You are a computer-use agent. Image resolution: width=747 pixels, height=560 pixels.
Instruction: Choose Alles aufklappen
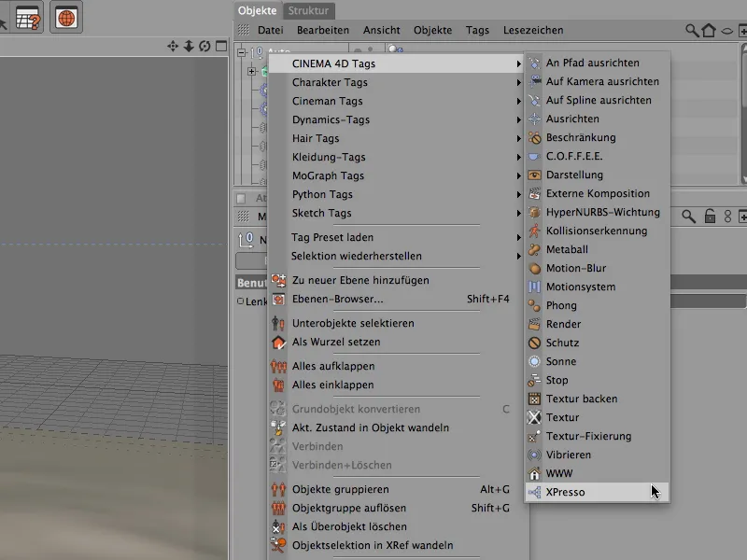(396, 366)
